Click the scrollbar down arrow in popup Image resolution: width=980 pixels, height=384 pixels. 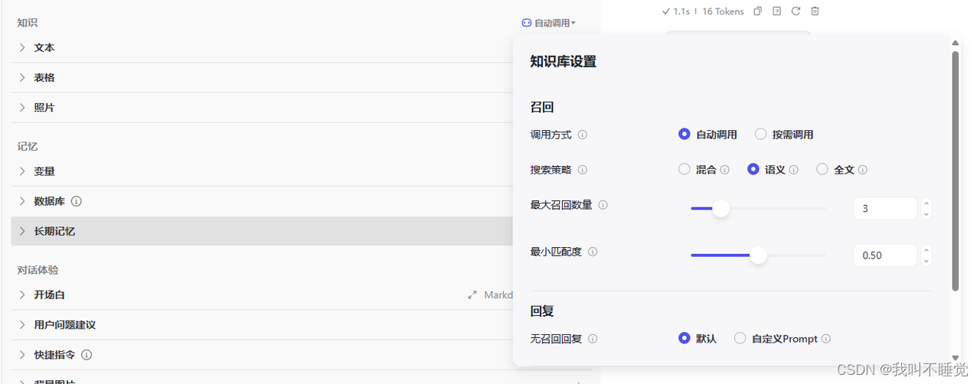click(x=955, y=358)
